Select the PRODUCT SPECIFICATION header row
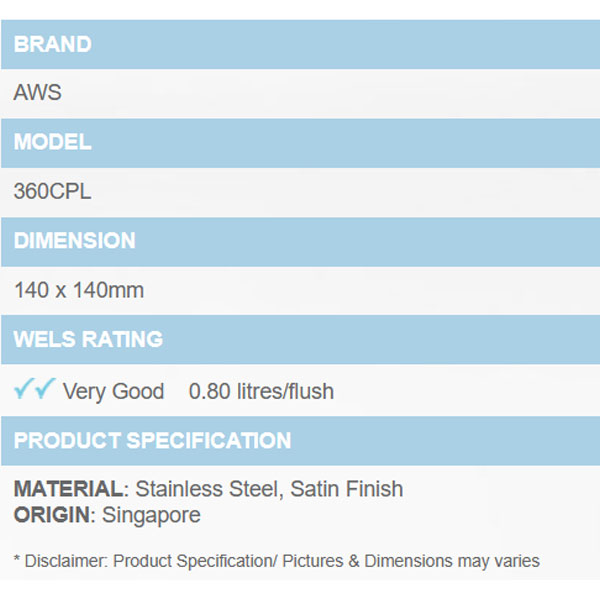The height and width of the screenshot is (600, 600). point(300,441)
